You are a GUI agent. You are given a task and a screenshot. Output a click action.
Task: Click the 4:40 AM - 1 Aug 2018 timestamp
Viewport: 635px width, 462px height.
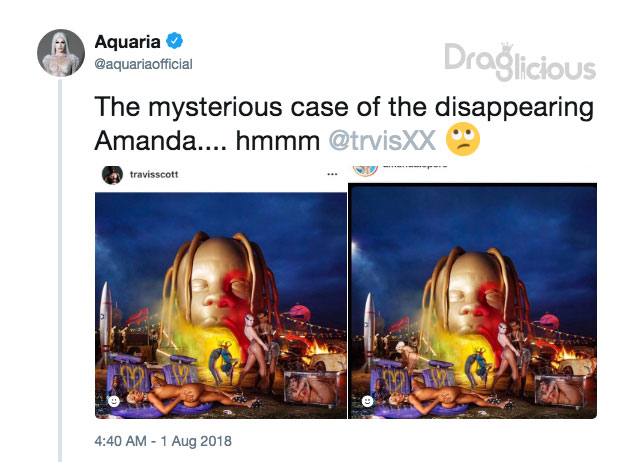tap(163, 441)
